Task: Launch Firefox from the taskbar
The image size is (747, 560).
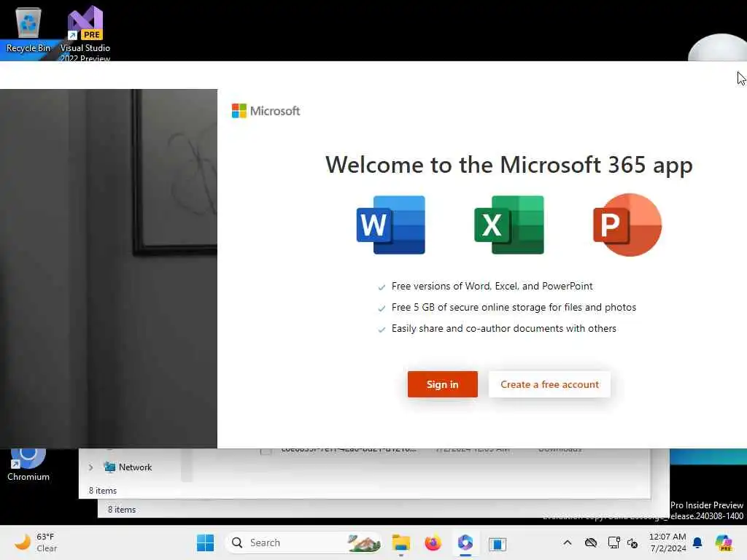Action: [433, 542]
